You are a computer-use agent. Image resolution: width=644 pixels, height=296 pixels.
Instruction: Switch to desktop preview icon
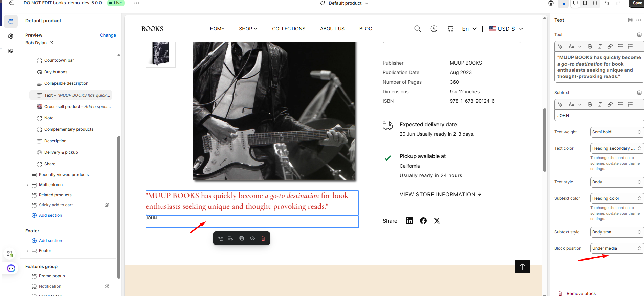tap(575, 3)
